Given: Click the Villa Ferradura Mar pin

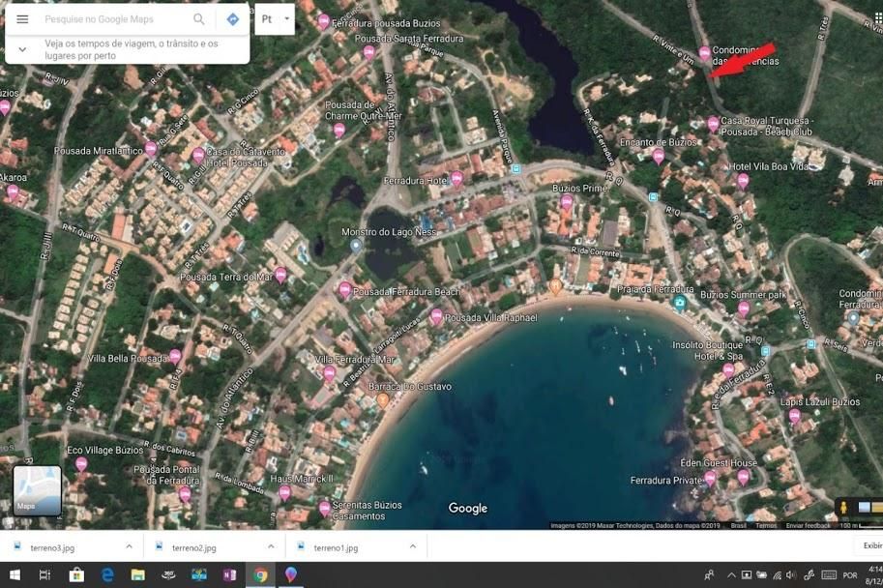Looking at the screenshot, I should (330, 373).
